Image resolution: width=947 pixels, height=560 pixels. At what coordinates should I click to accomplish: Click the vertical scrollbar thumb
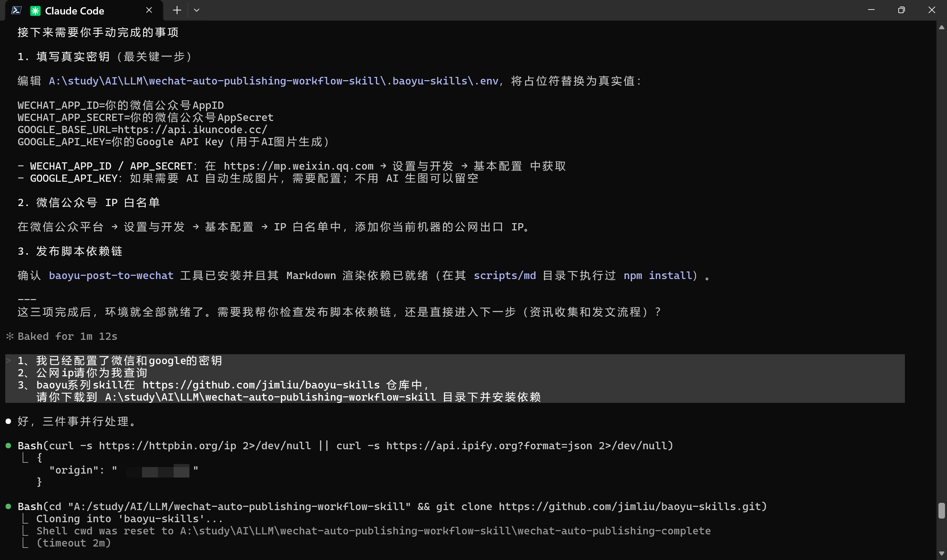pyautogui.click(x=941, y=510)
